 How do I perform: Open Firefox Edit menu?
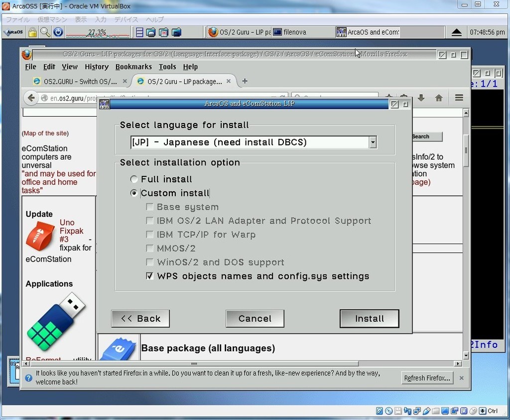coord(49,67)
